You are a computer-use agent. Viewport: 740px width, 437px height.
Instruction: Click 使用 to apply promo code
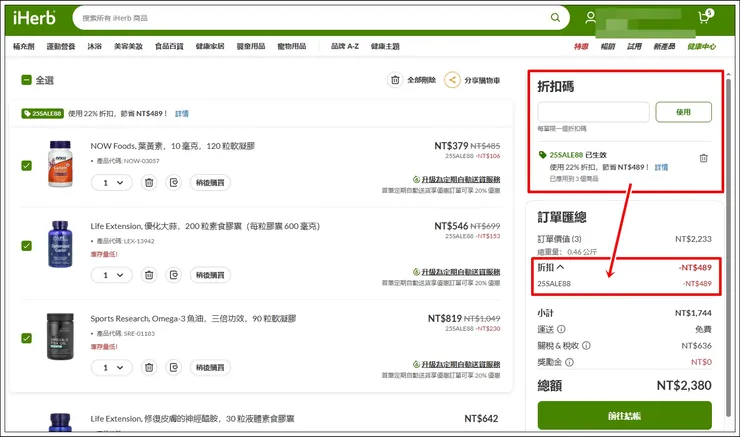pos(683,112)
